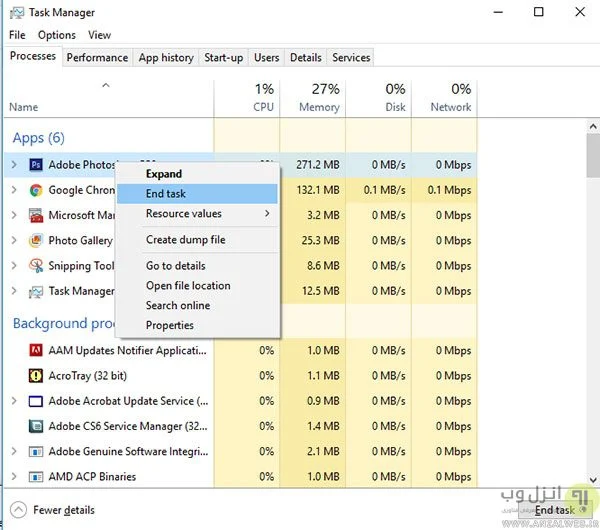Switch to the Performance tab
The height and width of the screenshot is (530, 600).
click(97, 58)
